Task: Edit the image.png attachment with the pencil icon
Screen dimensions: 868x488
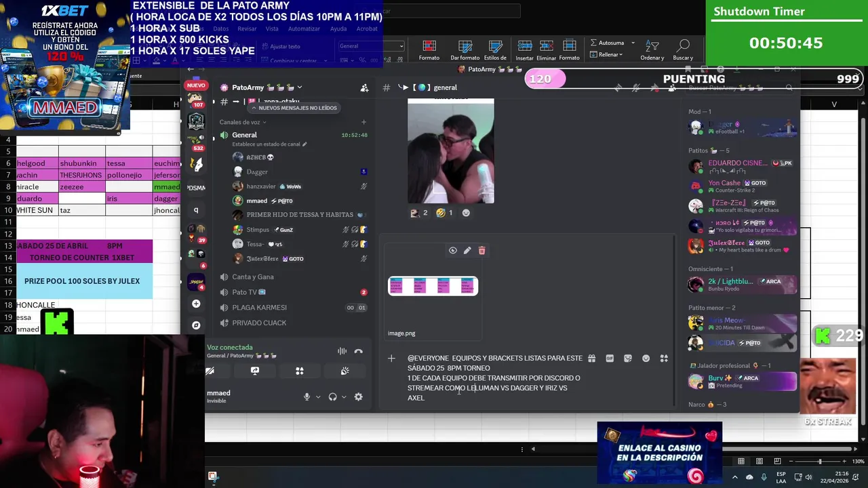Action: pos(467,250)
